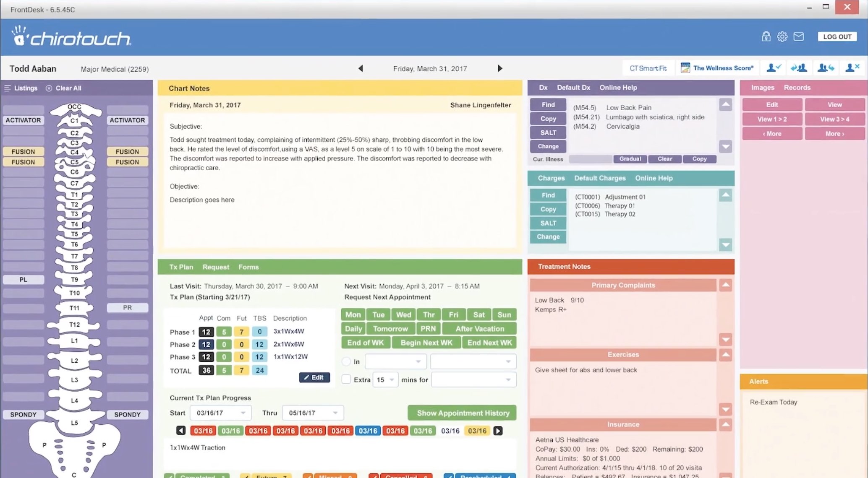The height and width of the screenshot is (478, 868).
Task: Open The Wellness Score calendar icon
Action: click(685, 68)
